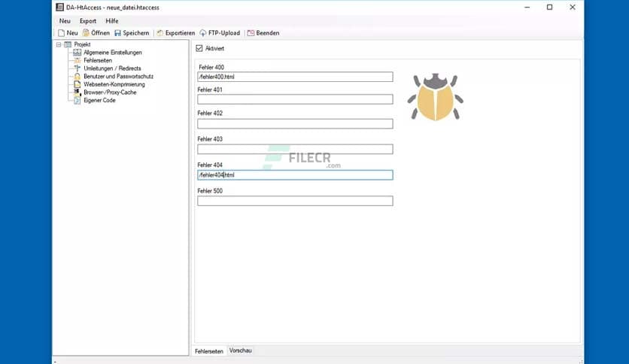Open Benutzer und Passwortschutz settings
Viewport: 629px width, 364px height.
[118, 76]
